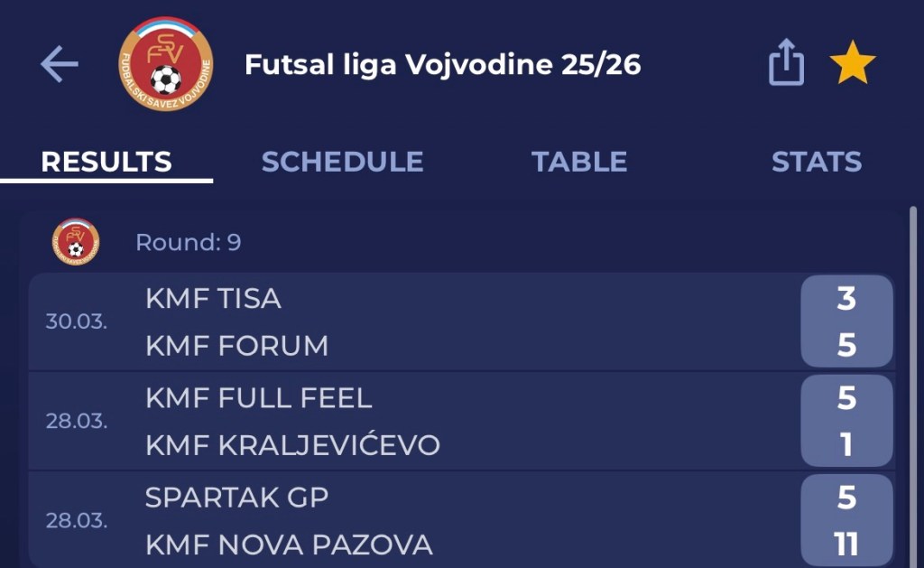Viewport: 924px width, 568px height.
Task: Open the share icon
Action: [786, 65]
